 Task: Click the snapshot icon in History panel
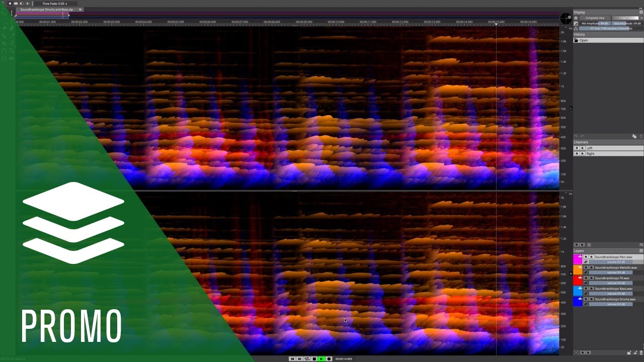click(x=634, y=136)
